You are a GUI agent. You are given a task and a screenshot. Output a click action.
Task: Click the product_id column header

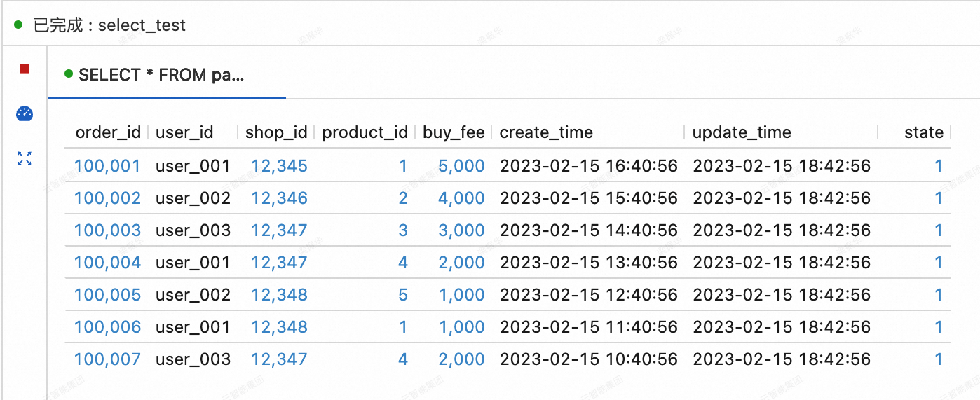pyautogui.click(x=365, y=132)
